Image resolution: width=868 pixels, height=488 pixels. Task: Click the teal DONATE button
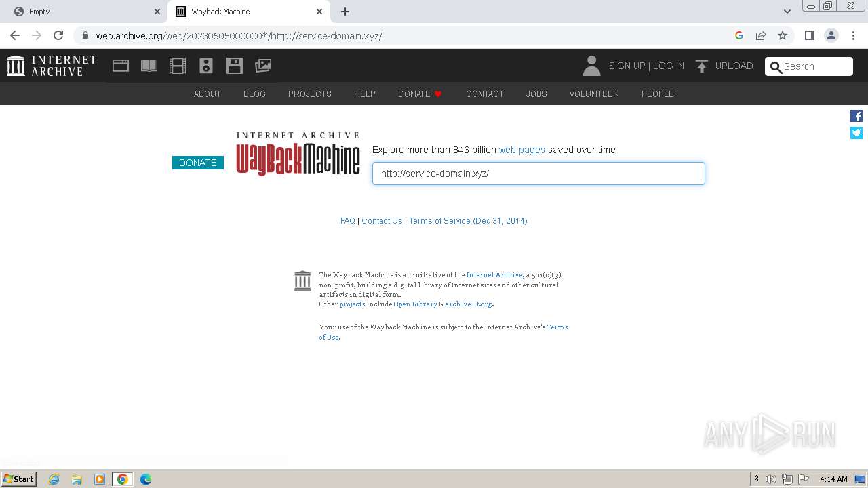coord(198,163)
